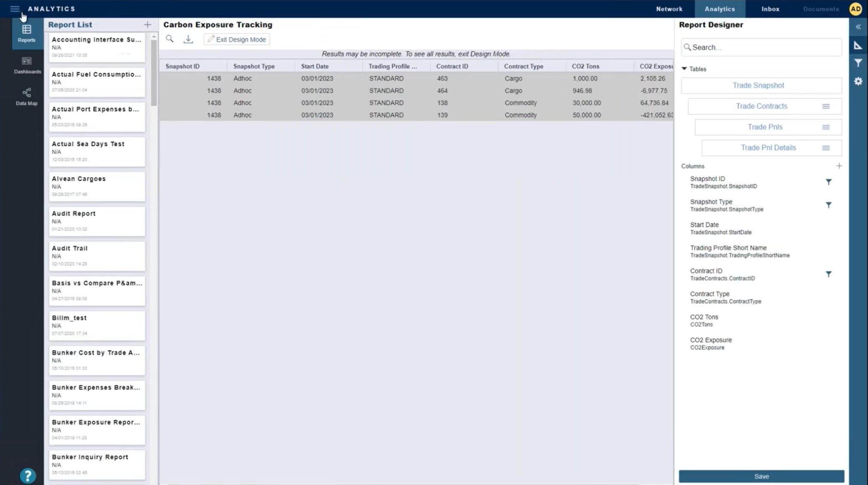Switch to the Network tab
The image size is (868, 485).
669,9
